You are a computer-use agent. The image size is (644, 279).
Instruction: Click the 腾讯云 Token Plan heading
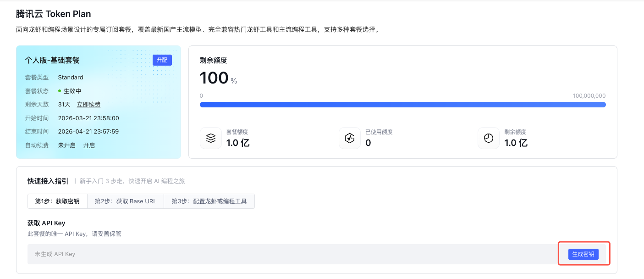(x=53, y=14)
